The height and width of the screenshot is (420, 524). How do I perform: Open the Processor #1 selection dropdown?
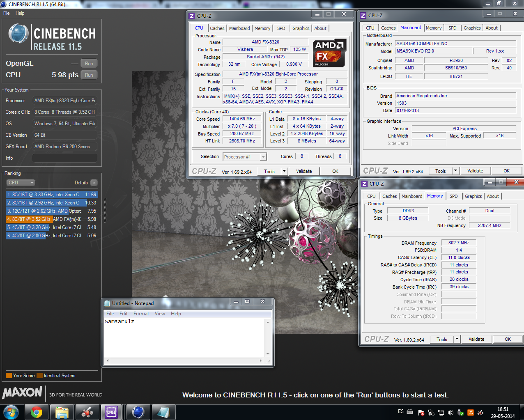click(245, 157)
